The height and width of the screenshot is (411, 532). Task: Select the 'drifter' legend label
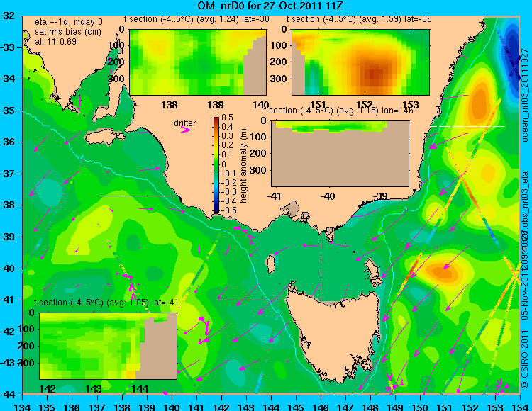(x=185, y=123)
